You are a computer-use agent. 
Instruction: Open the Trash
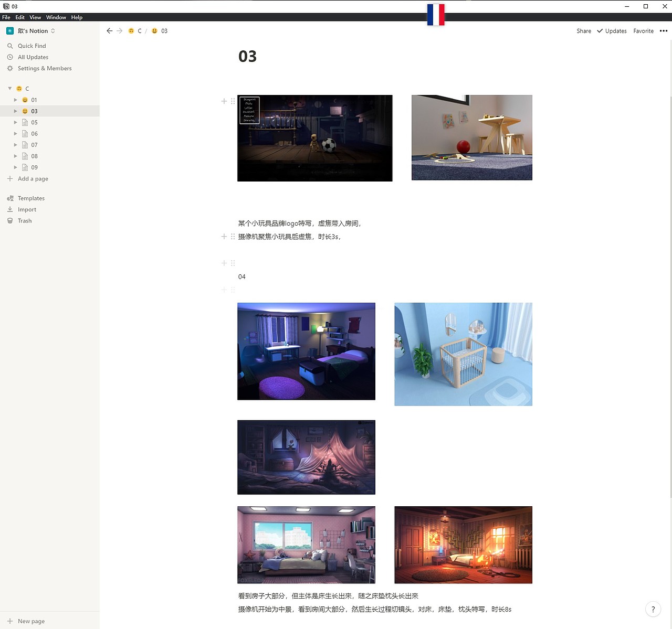point(24,220)
